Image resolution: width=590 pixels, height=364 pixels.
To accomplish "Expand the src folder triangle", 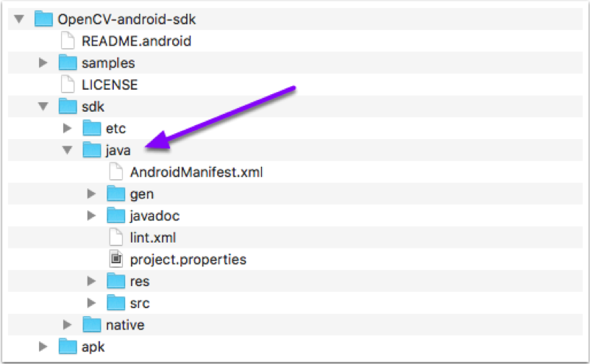I will tap(91, 303).
